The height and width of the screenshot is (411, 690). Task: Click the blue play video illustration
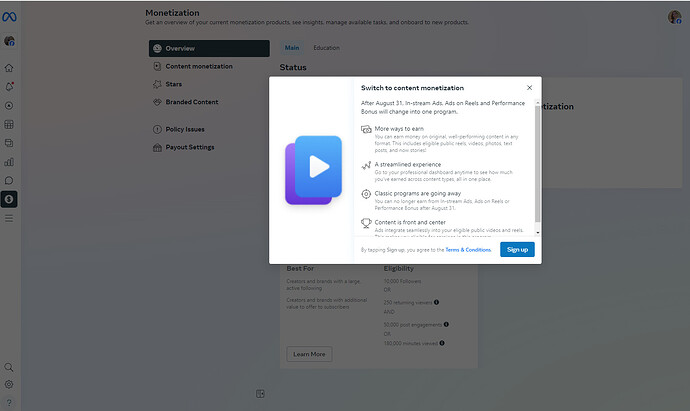pyautogui.click(x=313, y=170)
